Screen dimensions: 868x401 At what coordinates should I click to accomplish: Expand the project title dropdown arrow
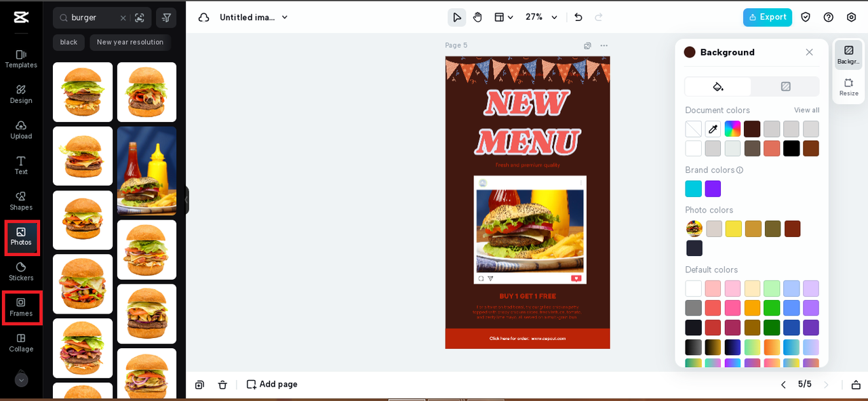[x=285, y=18]
